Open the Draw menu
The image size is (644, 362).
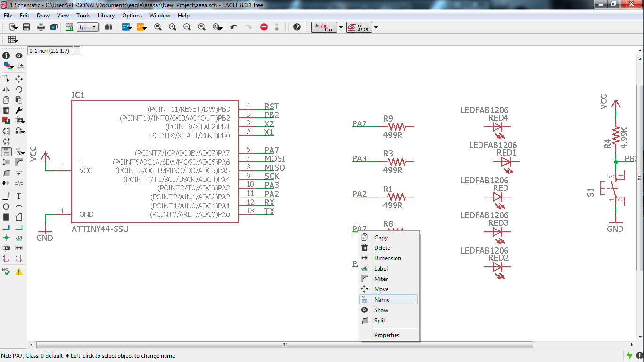coord(43,16)
